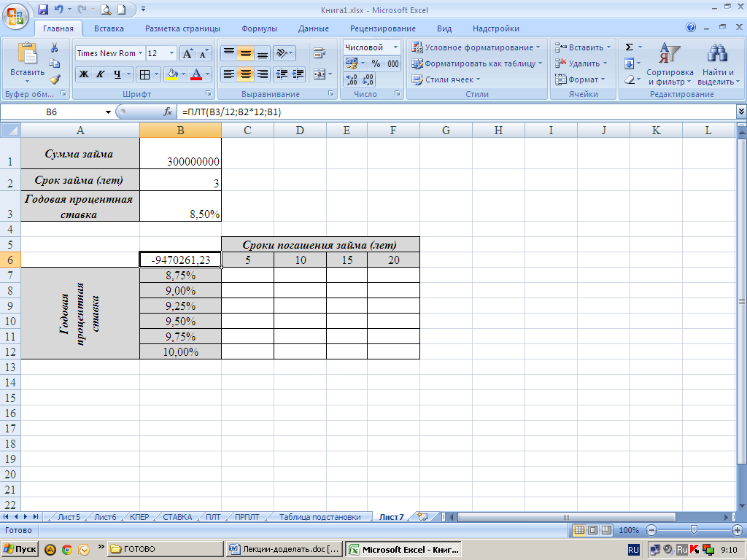Increase the cell indent

pyautogui.click(x=298, y=74)
